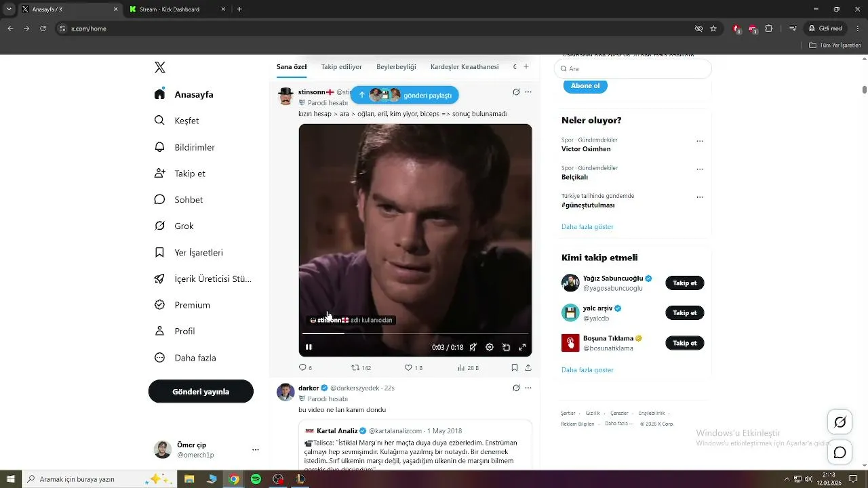Click the X logo in the sidebar
Image resolution: width=868 pixels, height=488 pixels.
(x=160, y=67)
